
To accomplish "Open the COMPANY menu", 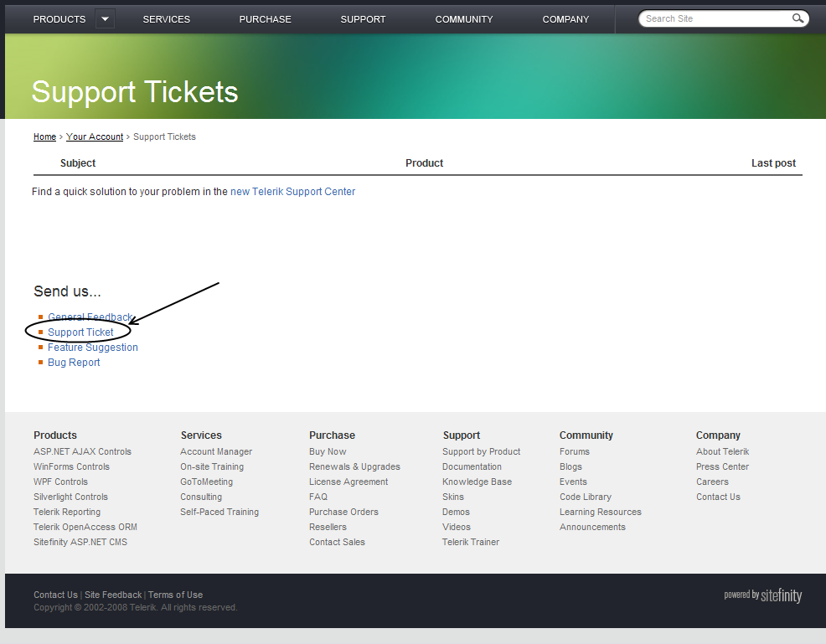I will coord(565,19).
